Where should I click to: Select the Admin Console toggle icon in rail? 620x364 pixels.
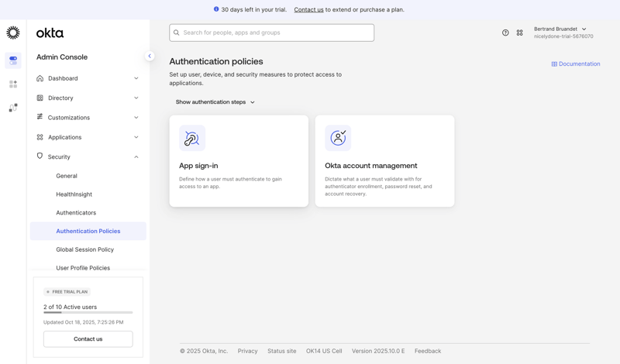coord(13,60)
